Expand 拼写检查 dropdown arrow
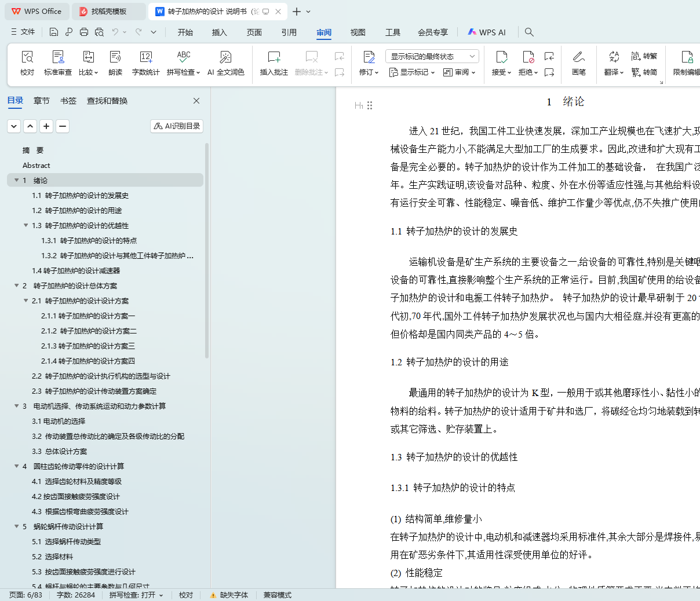This screenshot has height=601, width=700. click(198, 73)
